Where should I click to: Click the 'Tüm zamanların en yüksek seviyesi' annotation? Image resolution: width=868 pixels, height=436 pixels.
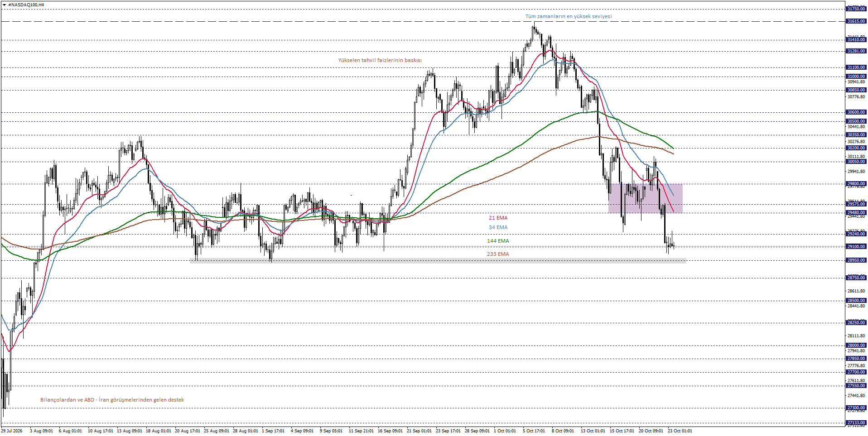click(x=569, y=16)
